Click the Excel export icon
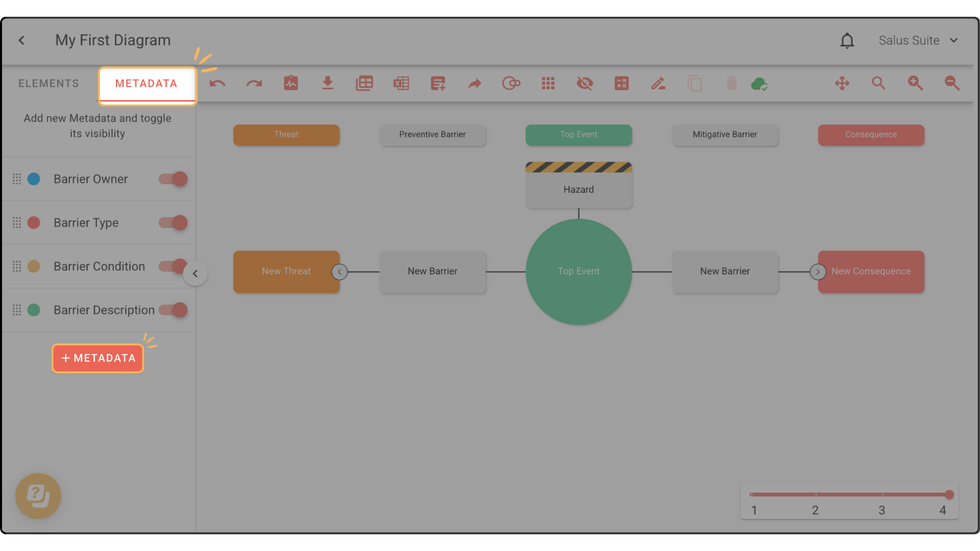 tap(401, 83)
